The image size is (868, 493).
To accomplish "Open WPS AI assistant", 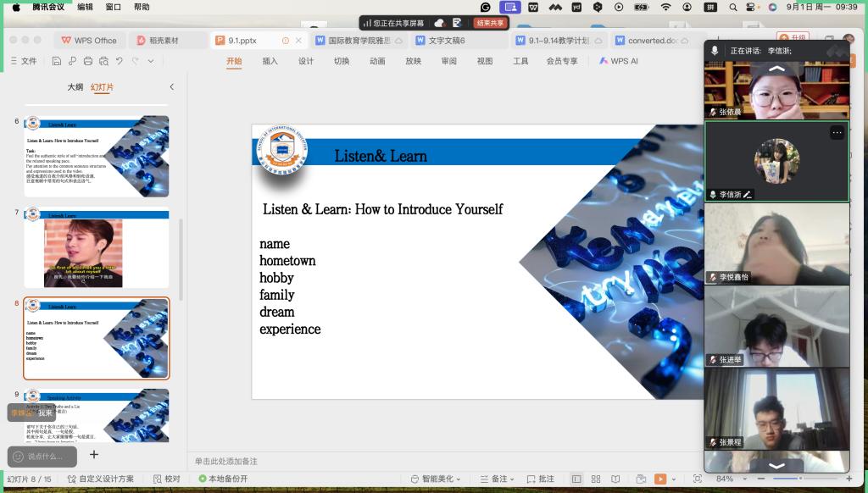I will (x=618, y=61).
